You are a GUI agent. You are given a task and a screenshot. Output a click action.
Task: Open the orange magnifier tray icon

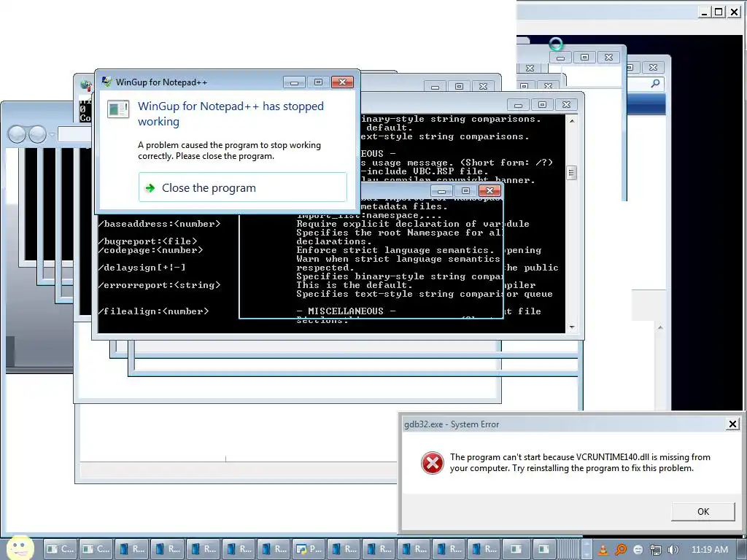[x=620, y=550]
